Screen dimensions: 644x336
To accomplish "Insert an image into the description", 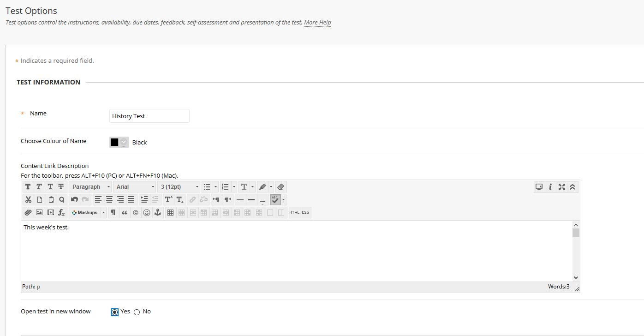I will 39,213.
